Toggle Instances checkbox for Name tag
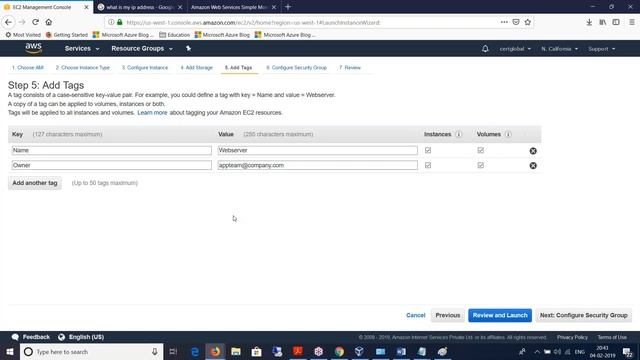This screenshot has width=640, height=360. (x=428, y=150)
